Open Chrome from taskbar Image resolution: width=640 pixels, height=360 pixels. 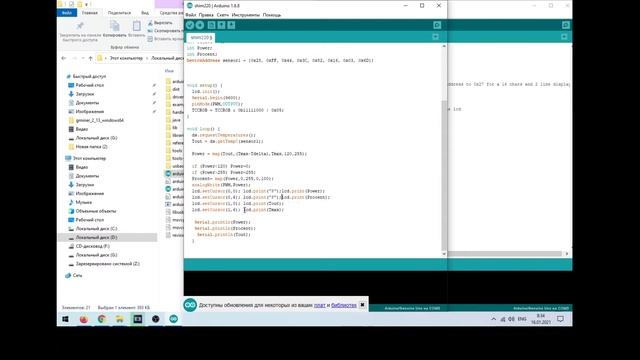(102, 319)
